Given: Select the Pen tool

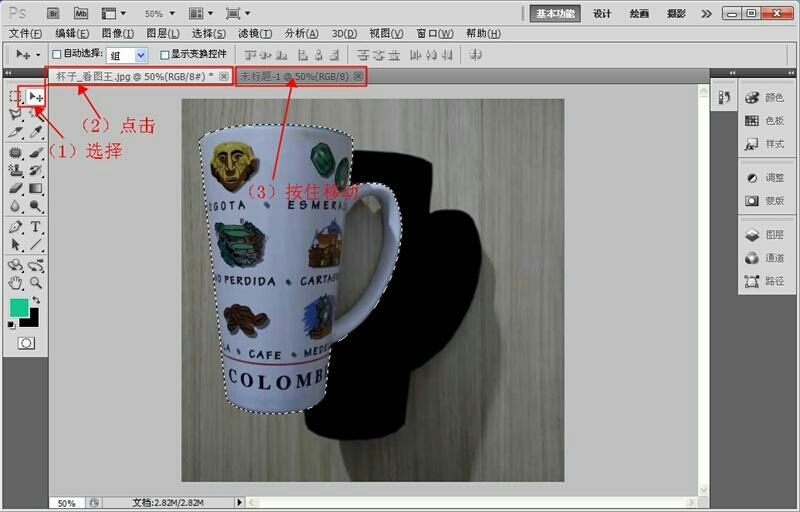Looking at the screenshot, I should [x=15, y=226].
